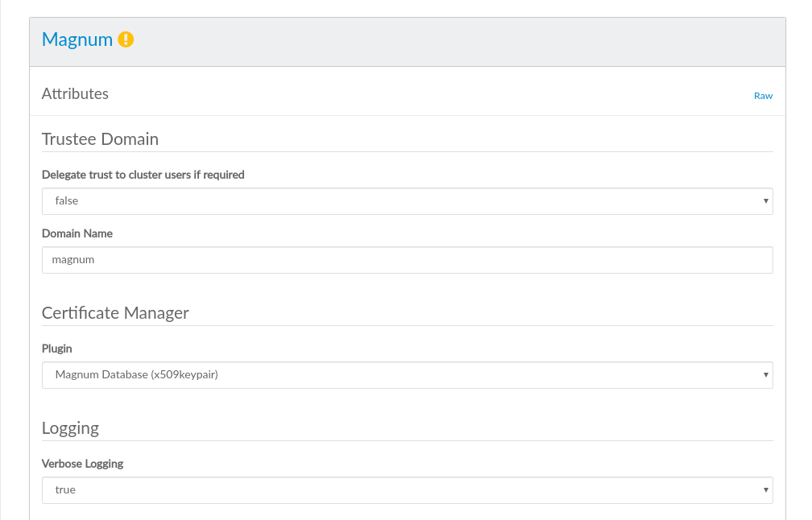Click the Trustee Domain section heading
812x520 pixels.
pyautogui.click(x=100, y=139)
